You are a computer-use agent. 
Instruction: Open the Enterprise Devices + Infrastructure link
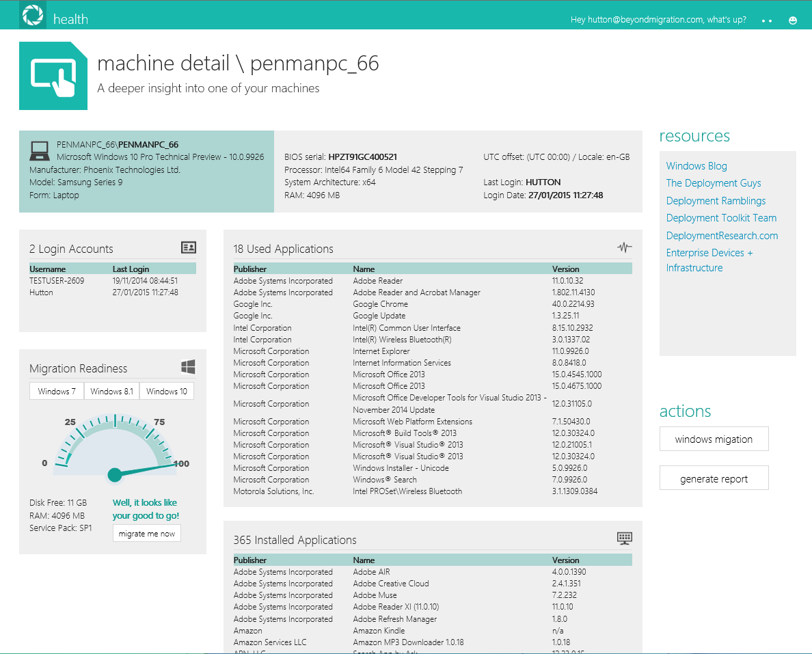pos(709,260)
